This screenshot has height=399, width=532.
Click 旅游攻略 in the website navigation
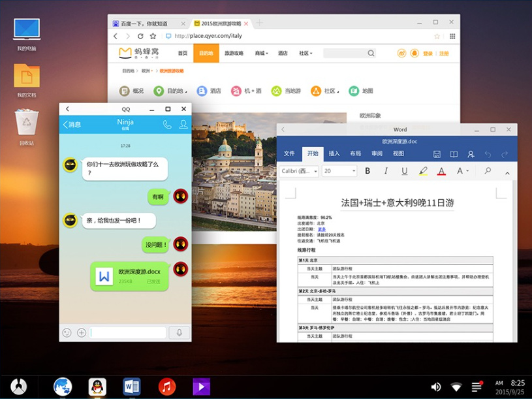pyautogui.click(x=234, y=54)
